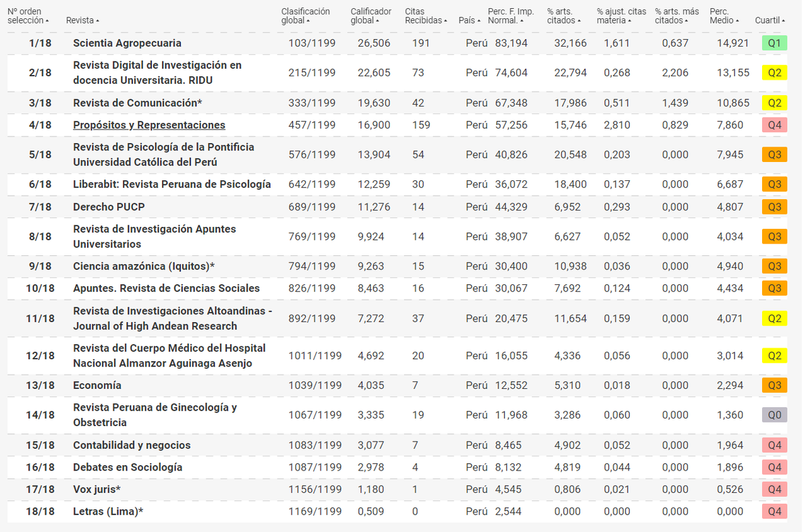
Task: Open Revista del Cuerpo Médico entry
Action: point(169,355)
